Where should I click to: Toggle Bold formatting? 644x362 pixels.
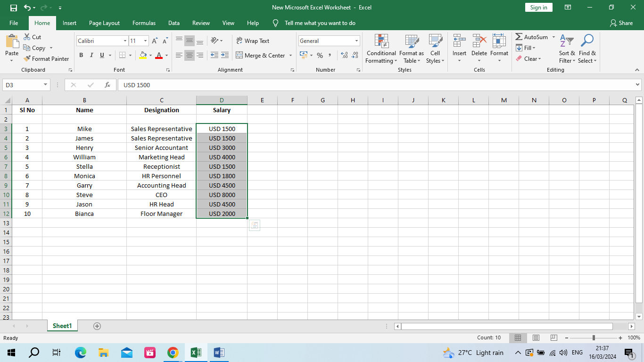(81, 55)
